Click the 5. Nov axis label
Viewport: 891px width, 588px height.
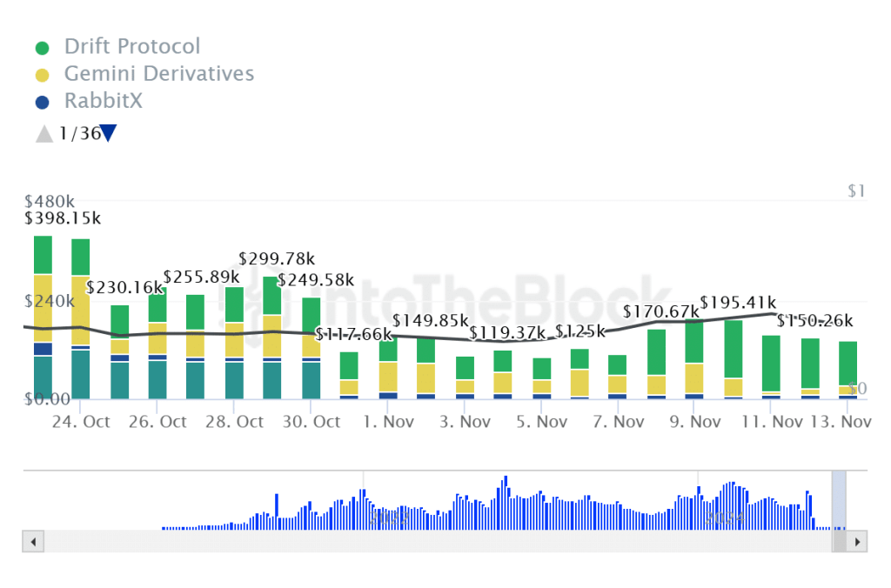541,422
